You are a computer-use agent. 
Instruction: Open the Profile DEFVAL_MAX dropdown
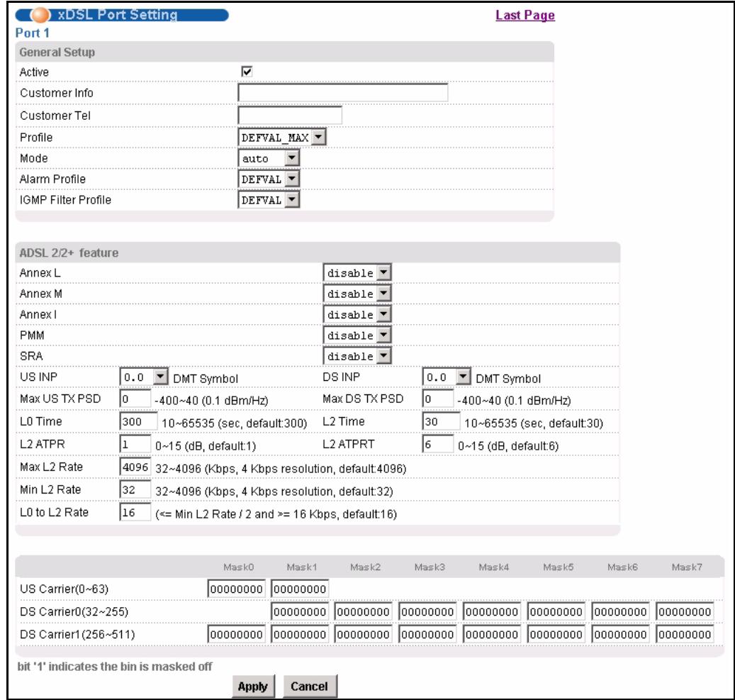pyautogui.click(x=281, y=138)
